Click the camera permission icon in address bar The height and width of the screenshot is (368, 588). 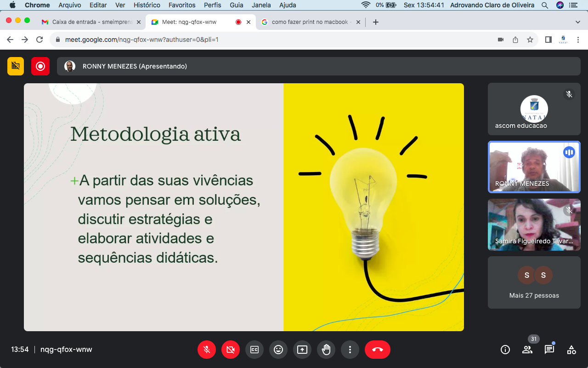[x=501, y=40]
